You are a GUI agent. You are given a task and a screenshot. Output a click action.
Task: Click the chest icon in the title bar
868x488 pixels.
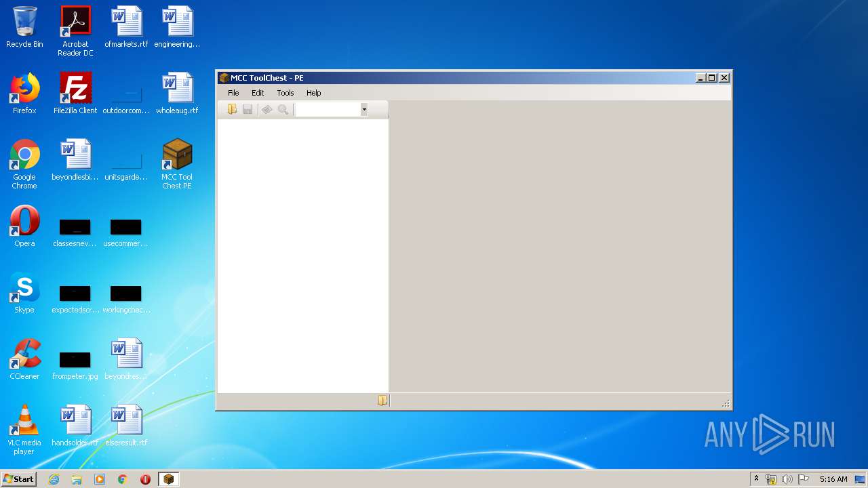click(224, 78)
